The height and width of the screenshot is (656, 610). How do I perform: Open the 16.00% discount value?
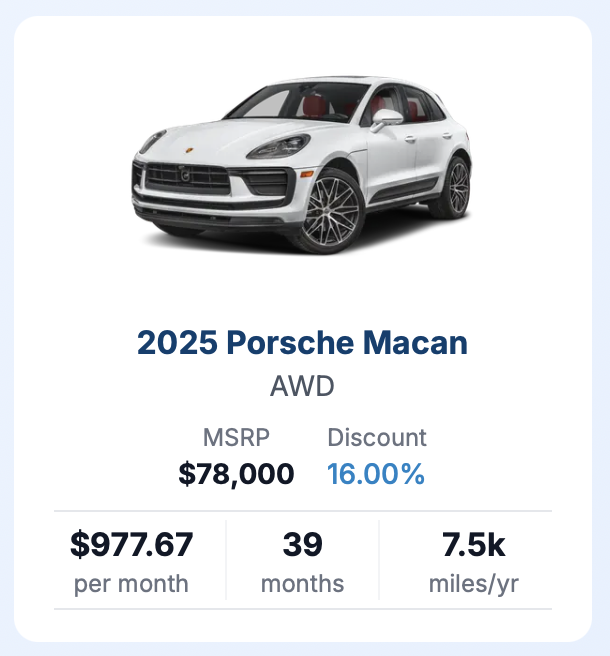point(376,474)
